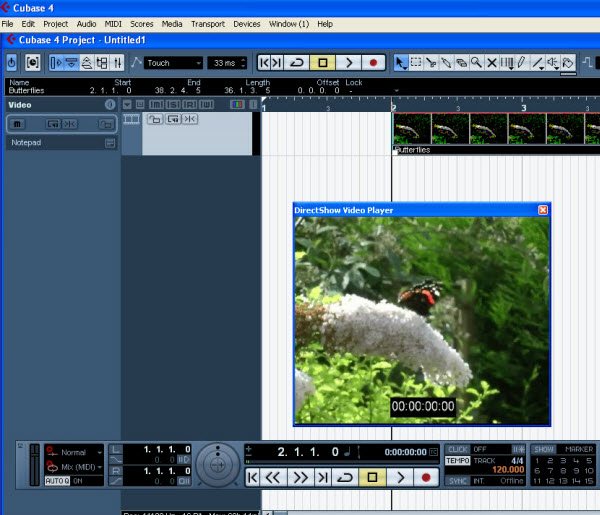Select the Time Warp tool
This screenshot has height=515, width=600.
pyautogui.click(x=507, y=62)
